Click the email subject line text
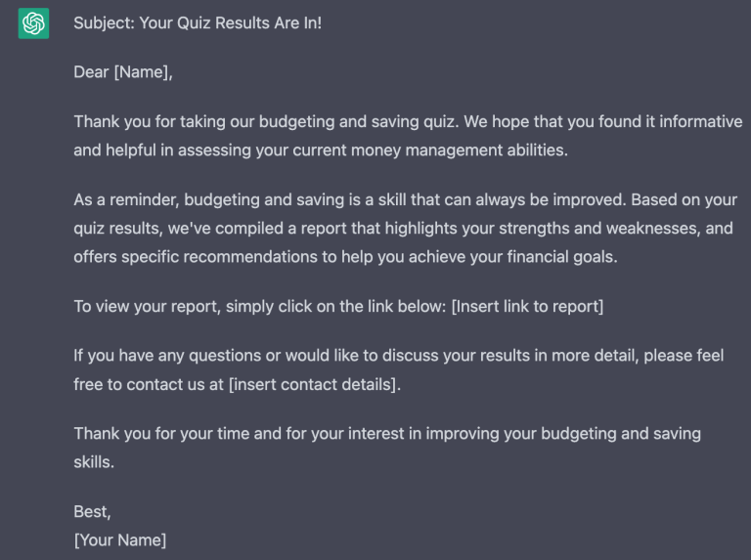 [x=197, y=22]
